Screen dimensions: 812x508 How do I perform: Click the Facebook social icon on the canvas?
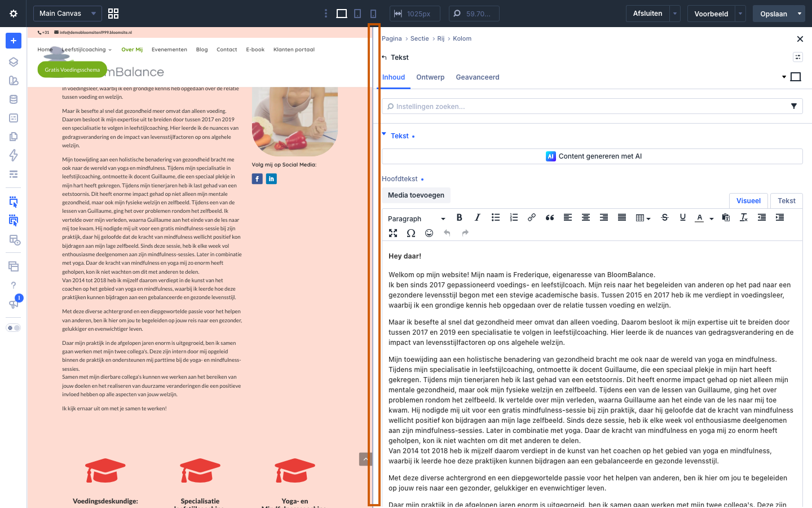click(257, 179)
